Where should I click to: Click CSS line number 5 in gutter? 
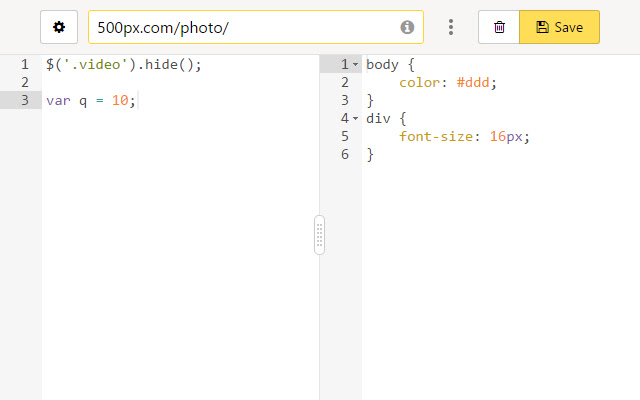click(344, 137)
